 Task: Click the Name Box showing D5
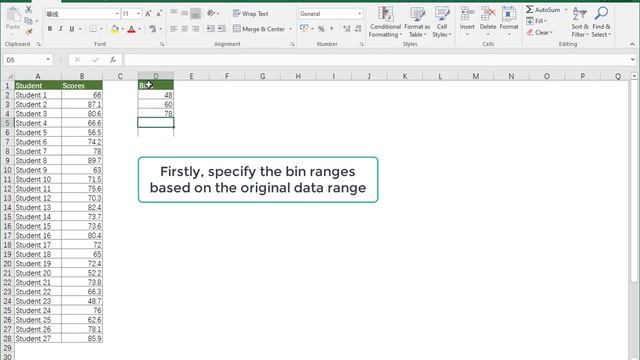[27, 60]
